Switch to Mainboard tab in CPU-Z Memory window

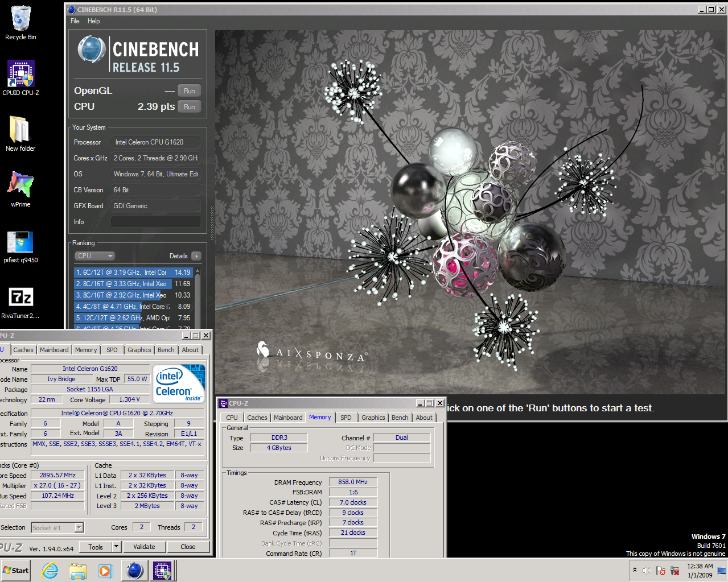288,418
